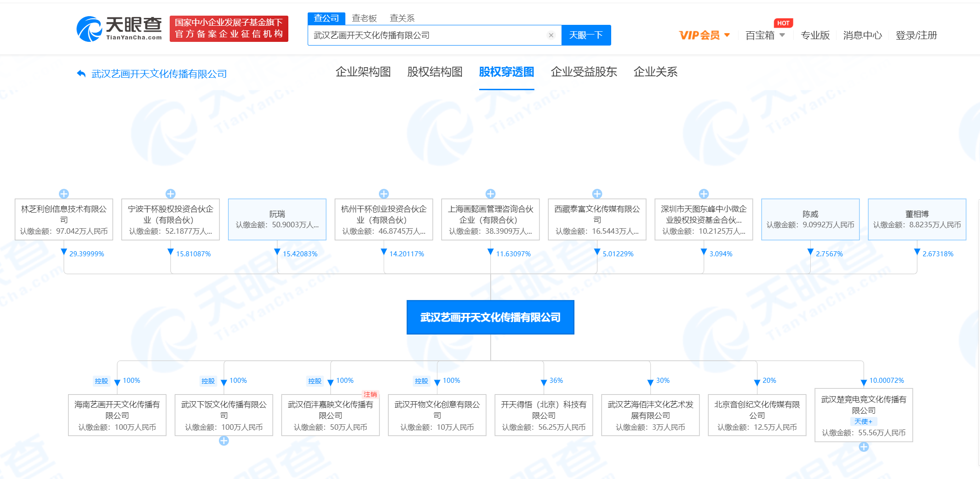Screen dimensions: 980x479
Task: Click the company name search input field
Action: (x=428, y=35)
